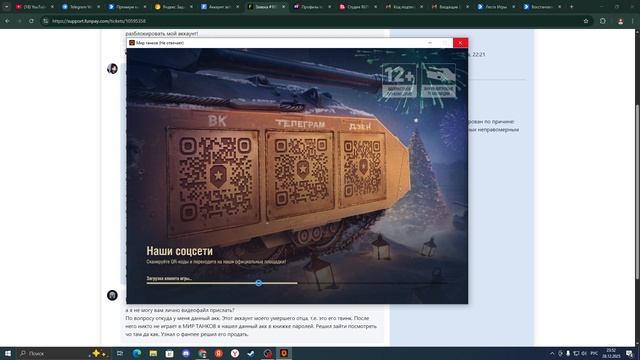Close the Мир танков window
This screenshot has height=360, width=640.
coord(460,42)
